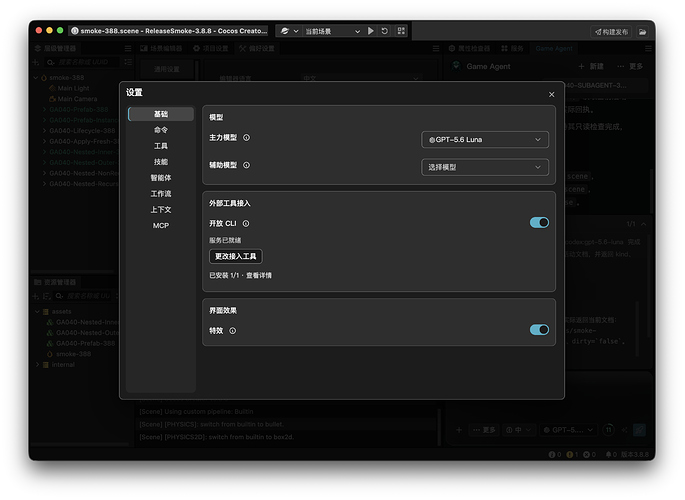Click the play preview button in top toolbar
Viewport: 685px width, 500px height.
pyautogui.click(x=370, y=31)
